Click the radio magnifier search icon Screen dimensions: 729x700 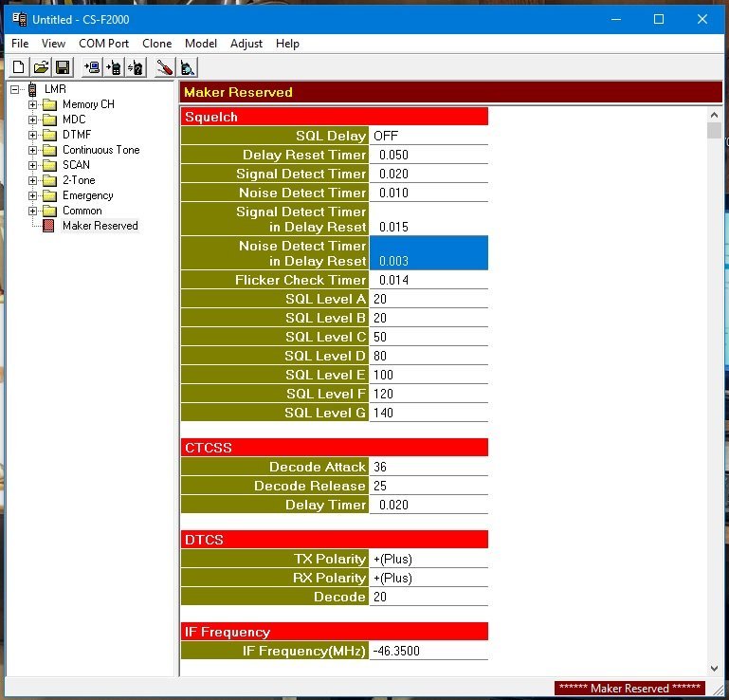tap(188, 67)
